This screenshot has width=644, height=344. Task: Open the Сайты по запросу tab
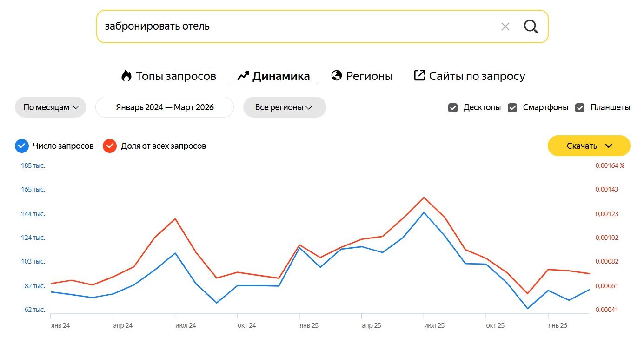[470, 76]
